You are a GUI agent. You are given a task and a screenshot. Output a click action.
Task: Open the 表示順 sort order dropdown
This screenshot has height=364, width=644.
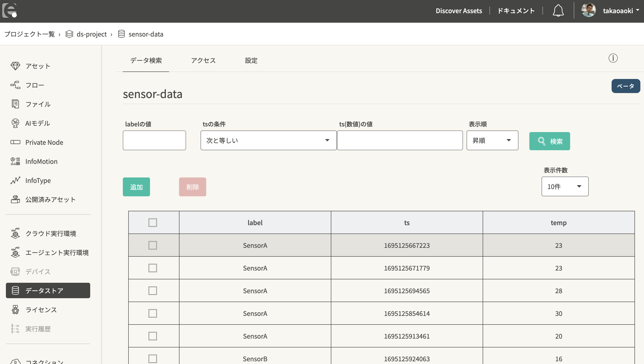click(492, 140)
